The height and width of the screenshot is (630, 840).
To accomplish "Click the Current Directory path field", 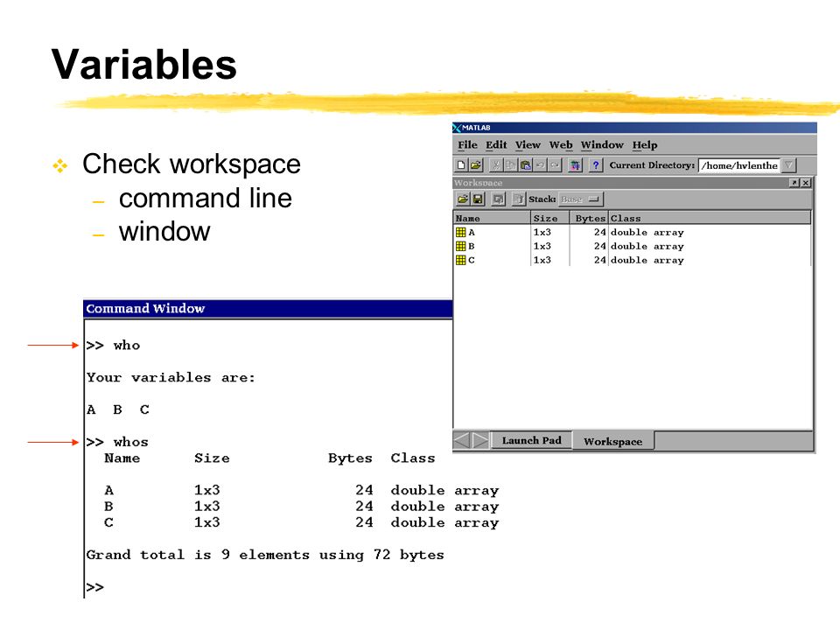I will point(739,165).
